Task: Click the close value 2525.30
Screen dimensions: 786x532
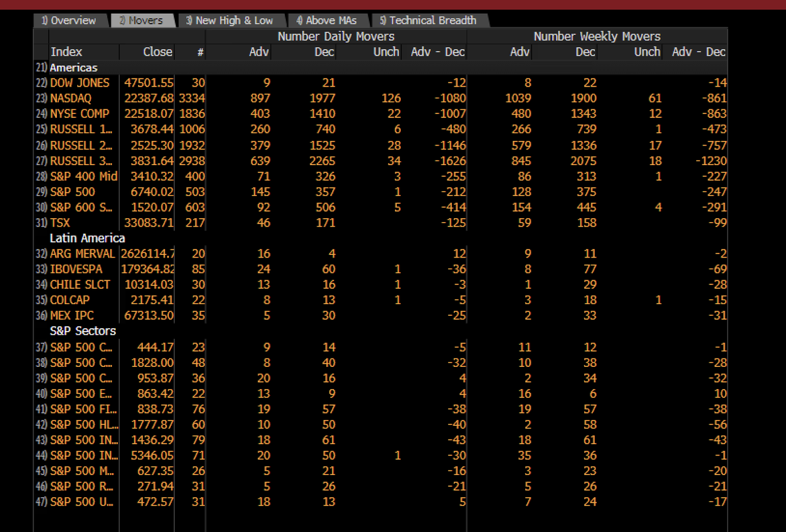Action: point(153,145)
